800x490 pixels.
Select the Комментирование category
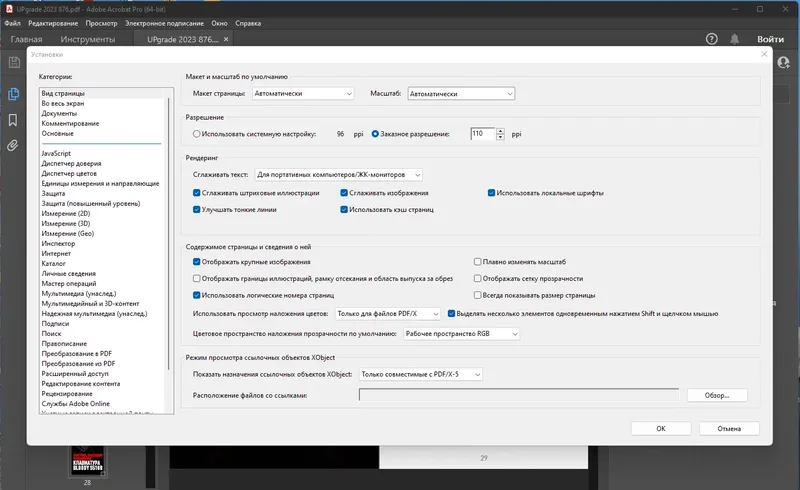click(70, 124)
